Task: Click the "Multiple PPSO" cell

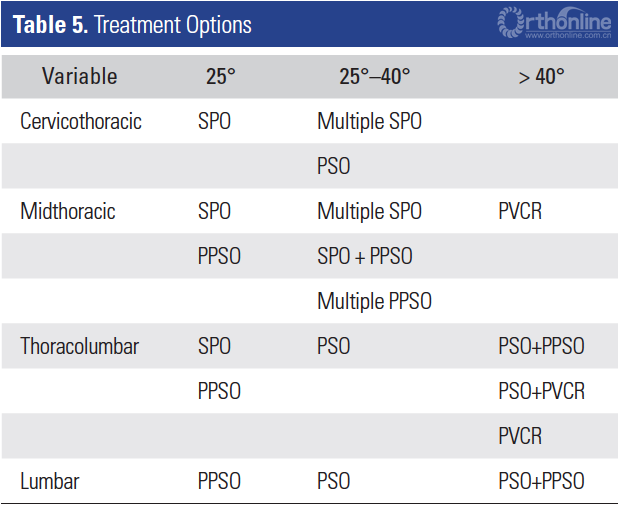Action: point(374,301)
